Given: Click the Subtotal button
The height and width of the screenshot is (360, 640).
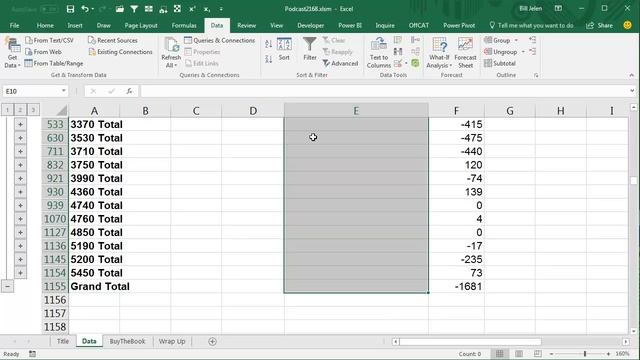Looking at the screenshot, I should click(x=500, y=63).
